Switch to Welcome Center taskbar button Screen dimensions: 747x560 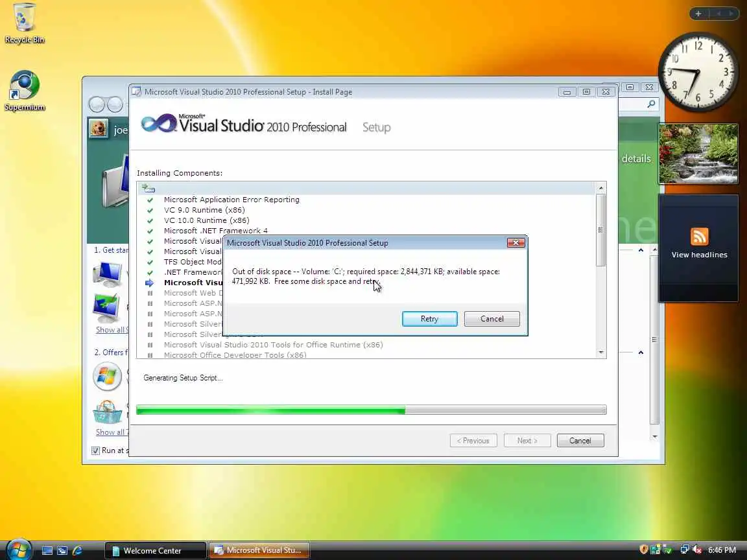(156, 550)
